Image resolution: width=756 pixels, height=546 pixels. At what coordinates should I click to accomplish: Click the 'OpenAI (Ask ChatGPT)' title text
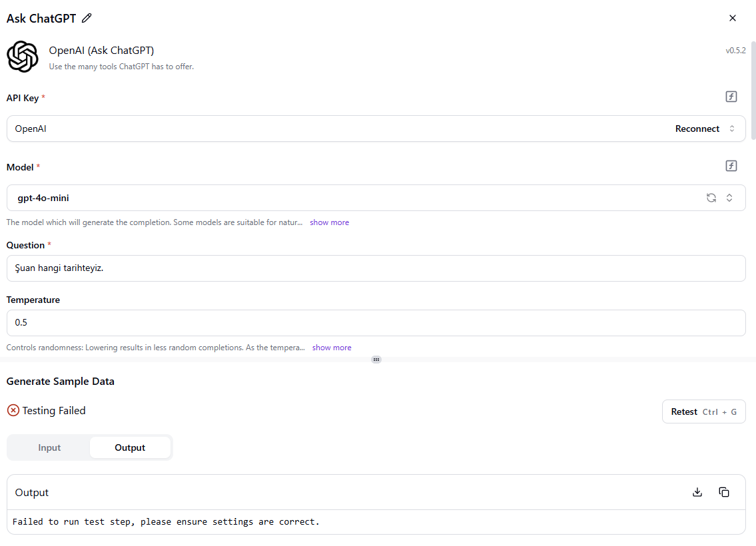(101, 51)
